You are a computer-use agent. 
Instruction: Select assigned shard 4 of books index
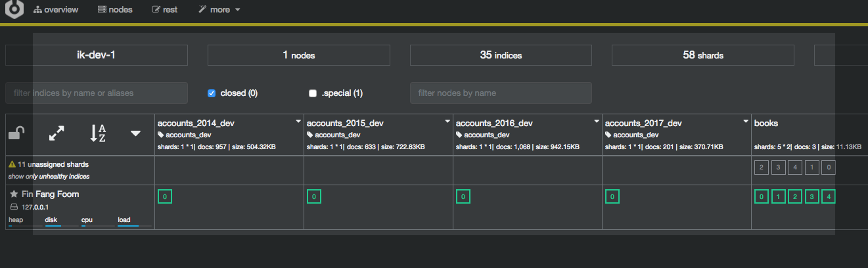(x=828, y=196)
